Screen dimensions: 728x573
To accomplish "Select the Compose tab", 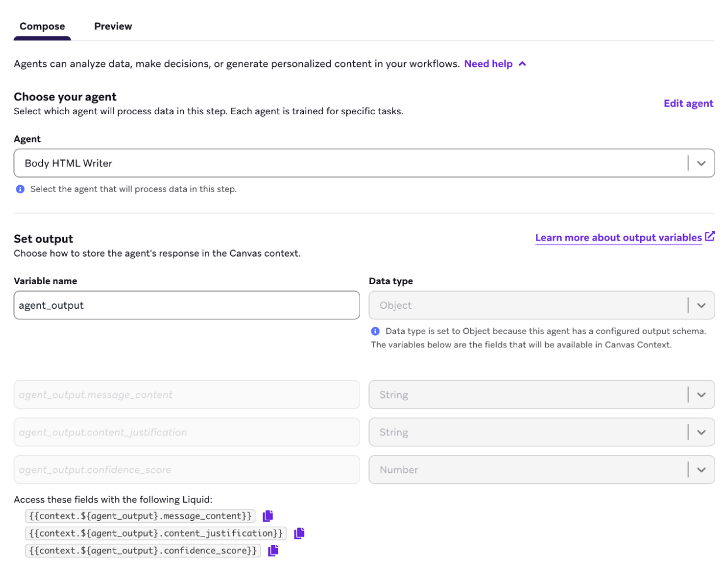I will pyautogui.click(x=42, y=26).
